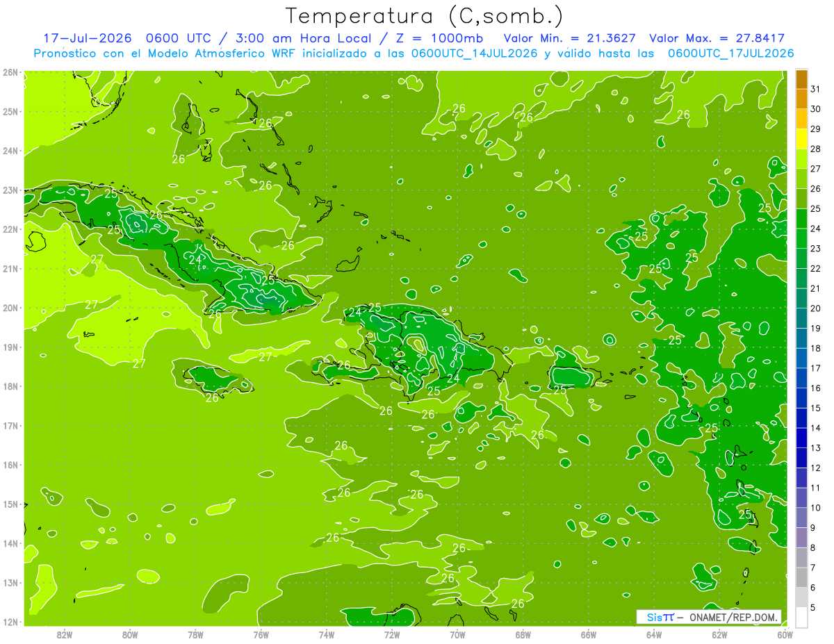Click the "19N" latitude axis label
Screen dimensions: 834x644
tap(10, 347)
